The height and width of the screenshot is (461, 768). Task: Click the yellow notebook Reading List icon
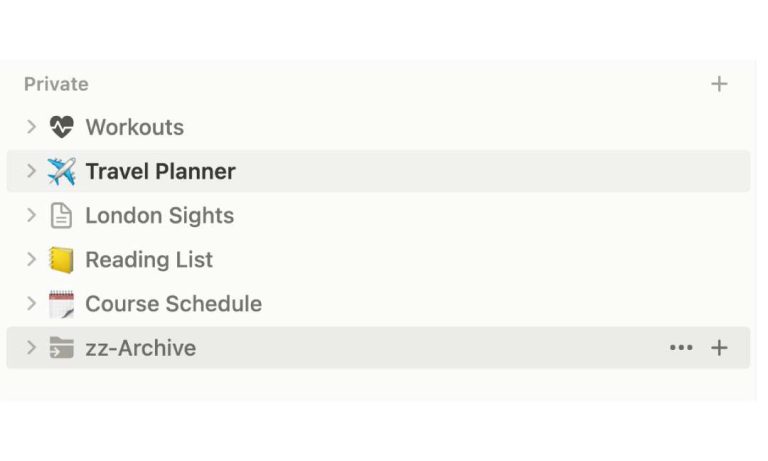click(61, 260)
